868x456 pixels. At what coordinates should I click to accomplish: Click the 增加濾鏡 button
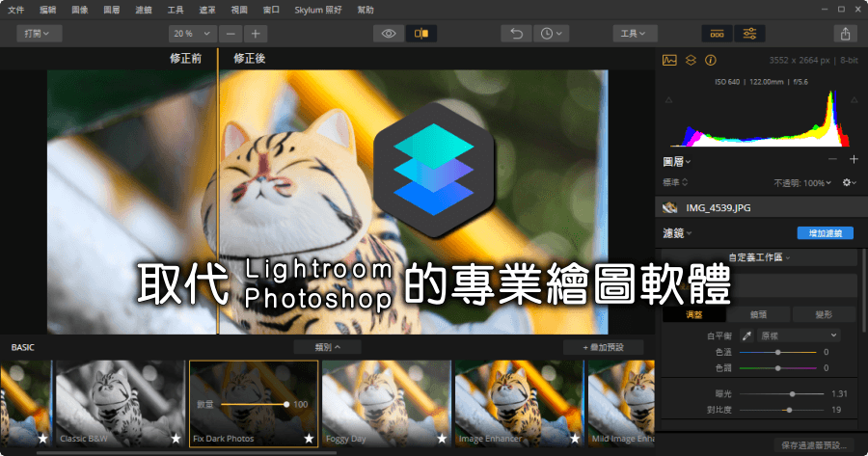point(825,233)
